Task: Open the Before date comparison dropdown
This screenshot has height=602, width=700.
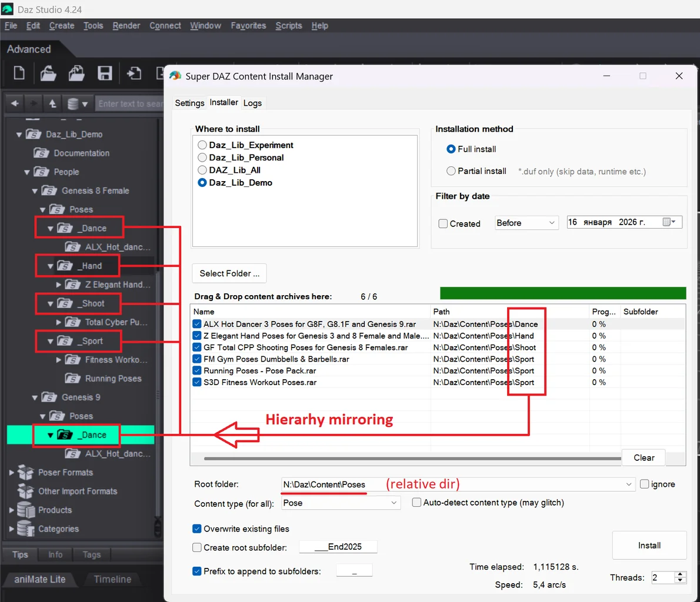Action: 526,223
